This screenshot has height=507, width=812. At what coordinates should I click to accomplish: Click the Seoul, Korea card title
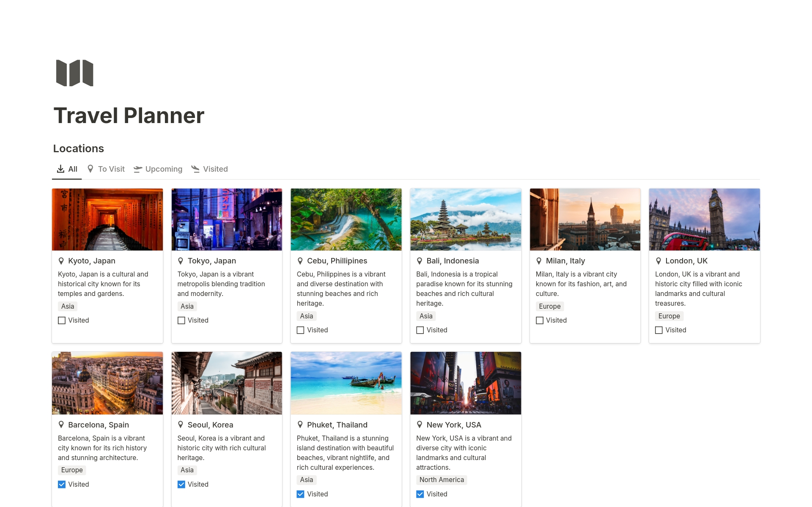click(x=210, y=425)
